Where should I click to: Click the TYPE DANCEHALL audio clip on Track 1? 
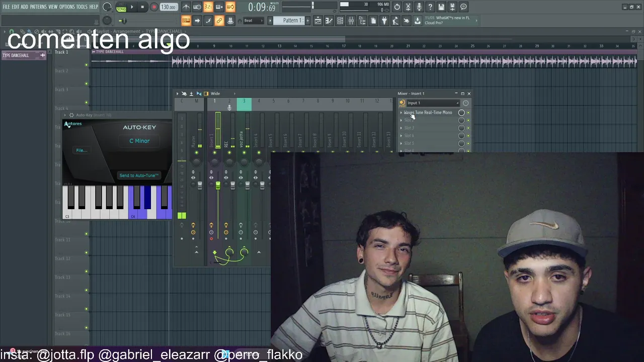(x=363, y=59)
